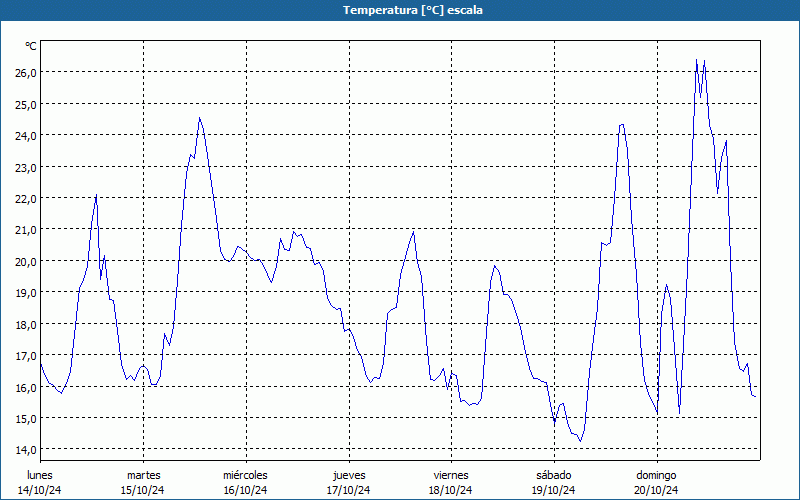This screenshot has width=800, height=500.
Task: Click the date 17/10/24
Action: point(348,490)
